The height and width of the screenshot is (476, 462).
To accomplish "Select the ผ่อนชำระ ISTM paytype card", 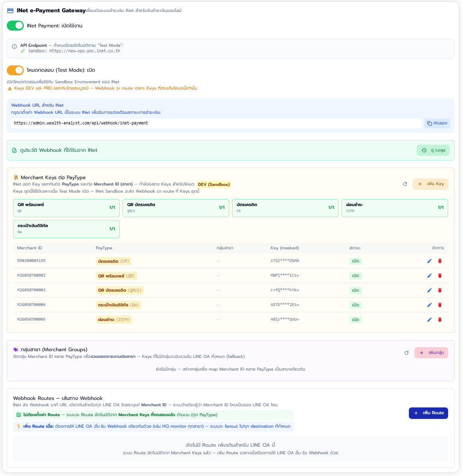I will point(395,208).
